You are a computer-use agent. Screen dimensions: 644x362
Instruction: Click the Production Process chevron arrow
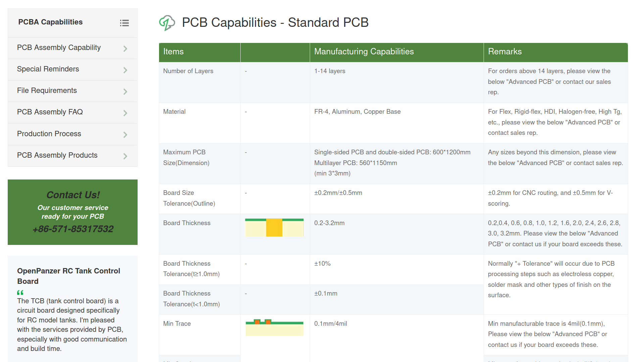[125, 135]
